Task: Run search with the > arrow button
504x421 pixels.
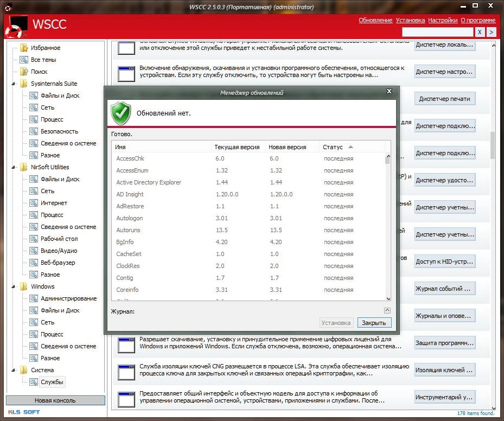Action: click(x=491, y=32)
